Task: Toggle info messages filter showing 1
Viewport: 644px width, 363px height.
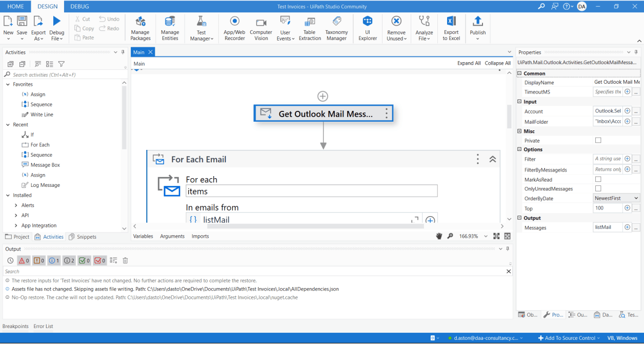Action: click(x=54, y=260)
